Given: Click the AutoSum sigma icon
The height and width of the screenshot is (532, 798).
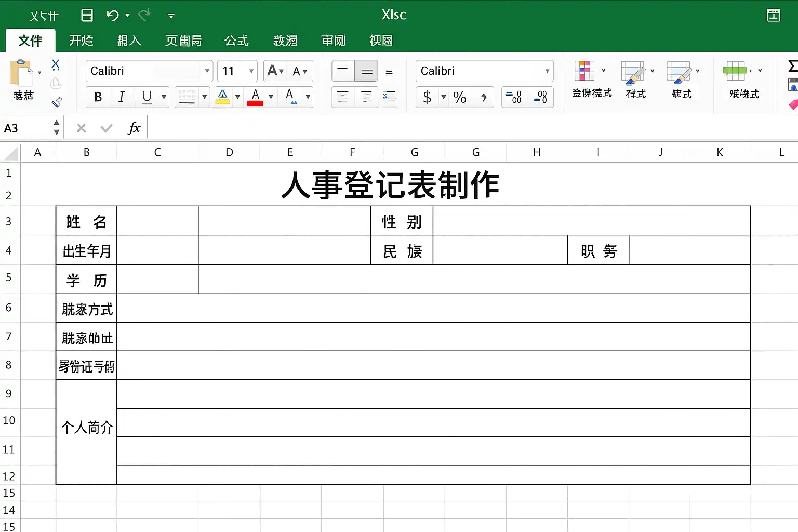Looking at the screenshot, I should [x=793, y=66].
